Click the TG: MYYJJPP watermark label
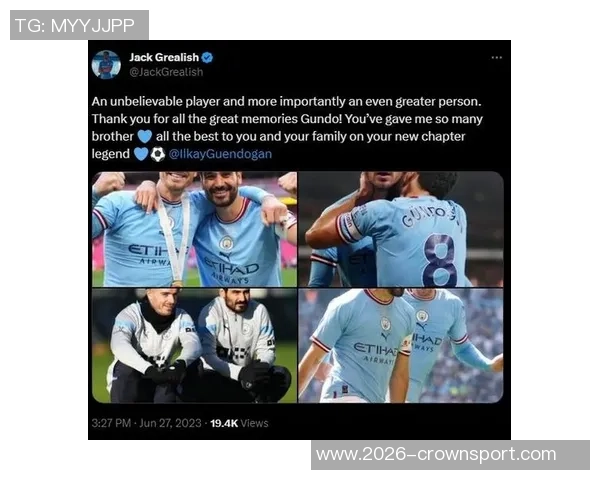600x480 pixels. click(x=79, y=25)
